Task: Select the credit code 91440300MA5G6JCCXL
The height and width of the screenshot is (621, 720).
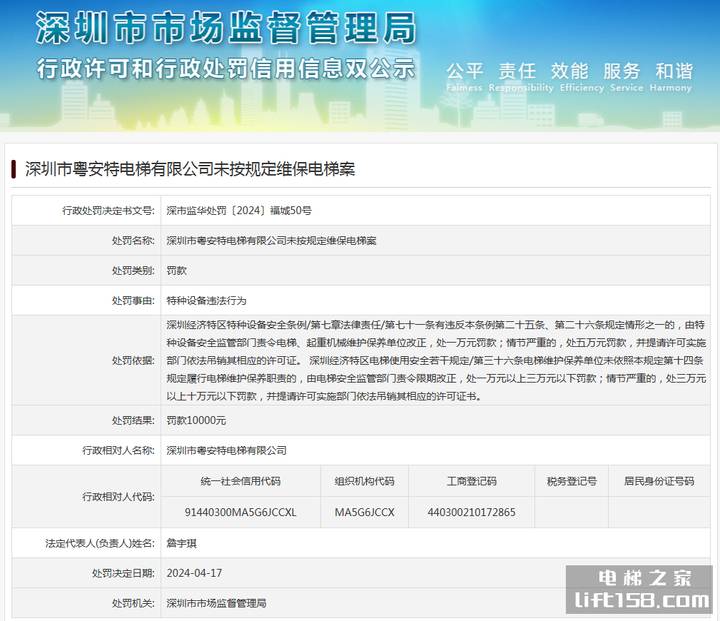Action: 241,512
